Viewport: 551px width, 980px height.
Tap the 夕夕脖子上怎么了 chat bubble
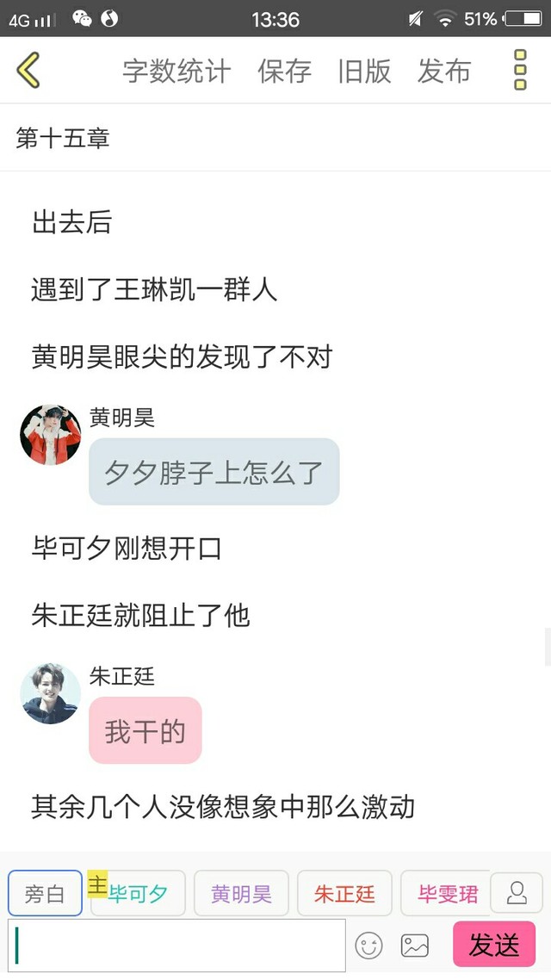click(x=214, y=471)
